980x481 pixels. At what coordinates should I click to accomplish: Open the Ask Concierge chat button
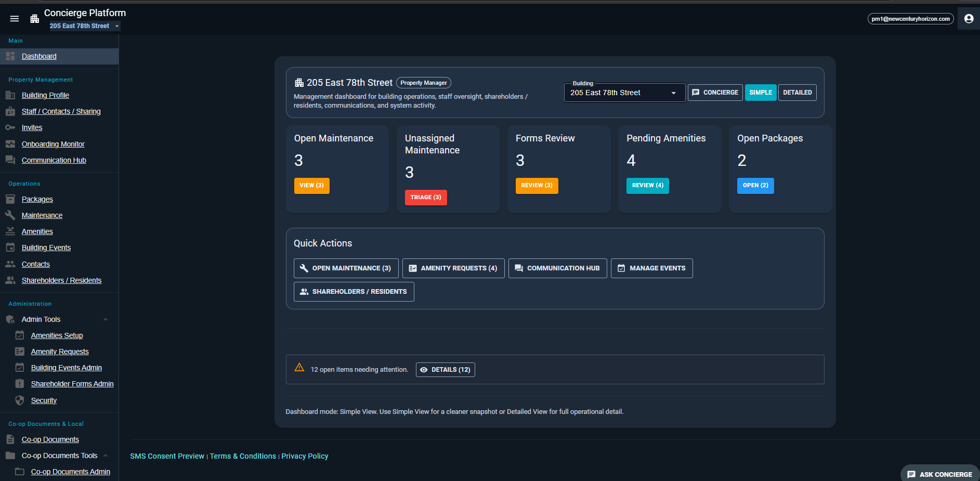[x=940, y=474]
